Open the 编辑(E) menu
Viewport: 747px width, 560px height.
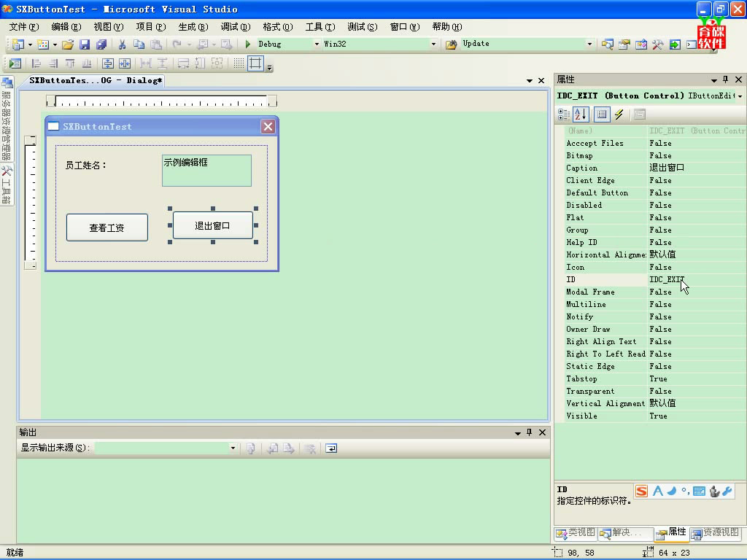pyautogui.click(x=66, y=27)
